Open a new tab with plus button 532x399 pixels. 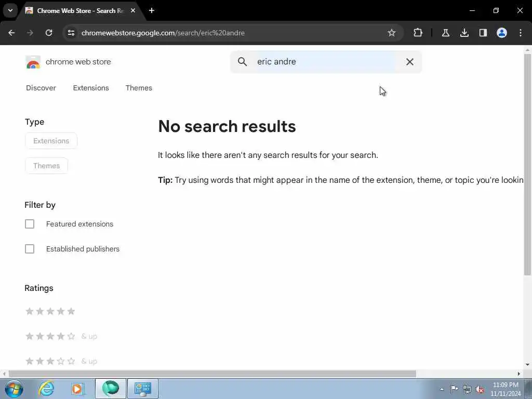(152, 10)
